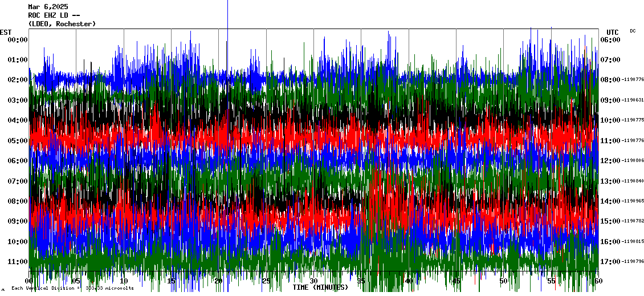Click the 55 minute tick on time axis
The width and height of the screenshot is (644, 296).
[x=551, y=281]
